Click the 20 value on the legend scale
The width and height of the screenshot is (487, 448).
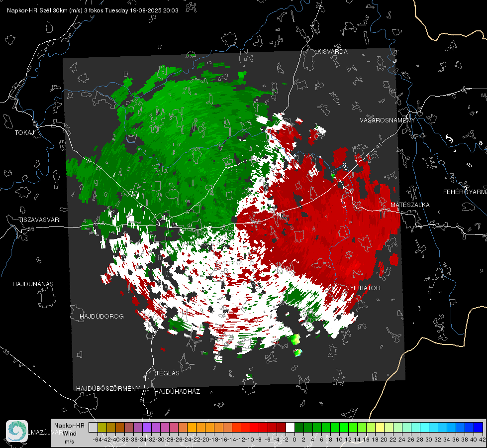[384, 440]
